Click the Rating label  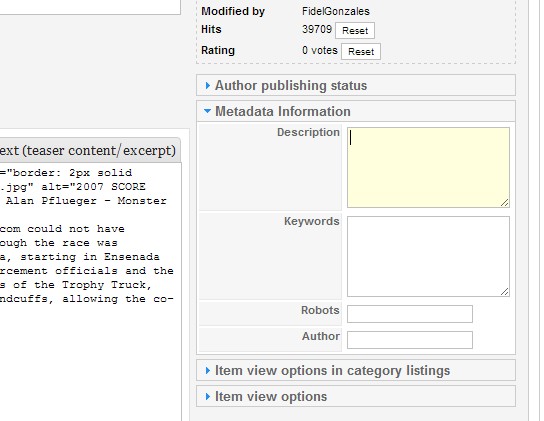218,50
